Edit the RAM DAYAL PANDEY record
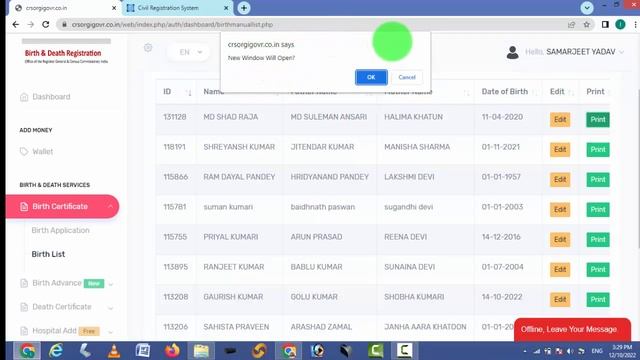640x360 pixels. [x=560, y=180]
